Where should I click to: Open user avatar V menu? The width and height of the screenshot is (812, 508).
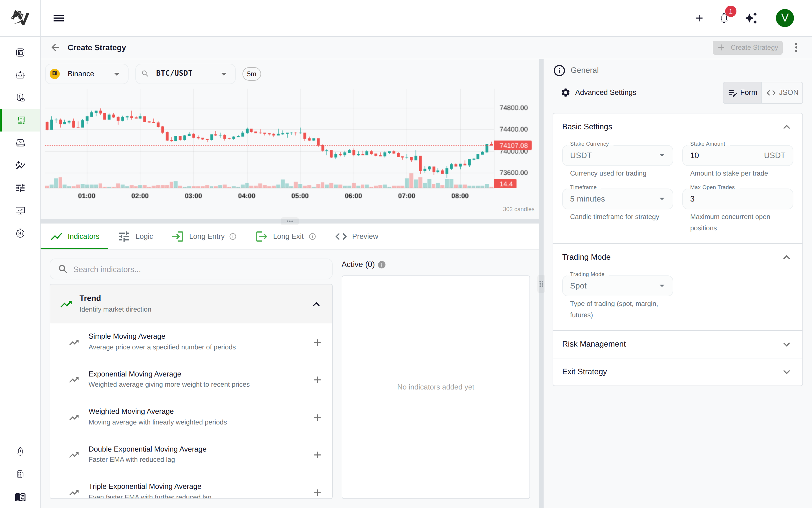(x=784, y=18)
